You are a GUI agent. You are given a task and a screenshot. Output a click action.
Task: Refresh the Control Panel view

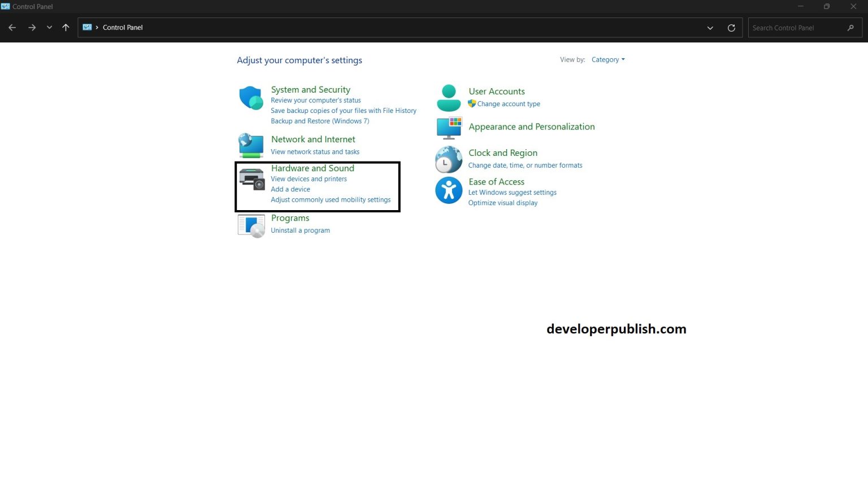[731, 28]
